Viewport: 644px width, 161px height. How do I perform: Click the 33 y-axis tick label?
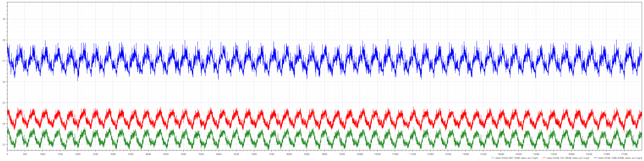[4, 144]
